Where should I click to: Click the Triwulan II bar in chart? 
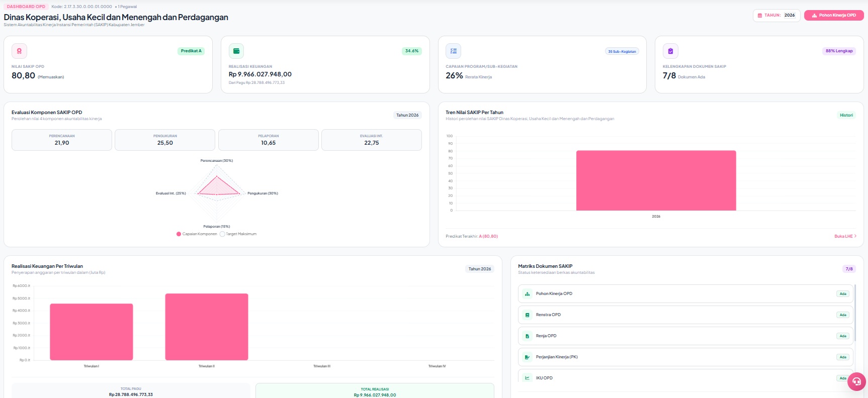(207, 327)
